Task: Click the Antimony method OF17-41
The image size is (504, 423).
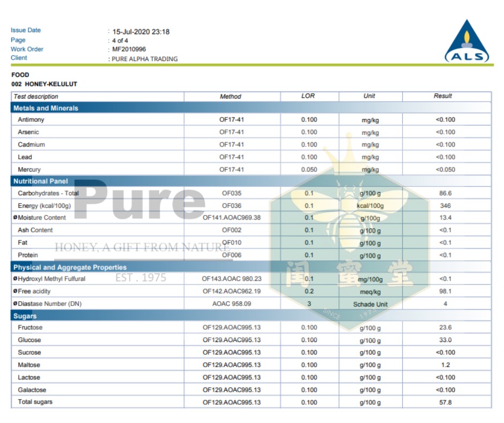Action: pyautogui.click(x=232, y=119)
